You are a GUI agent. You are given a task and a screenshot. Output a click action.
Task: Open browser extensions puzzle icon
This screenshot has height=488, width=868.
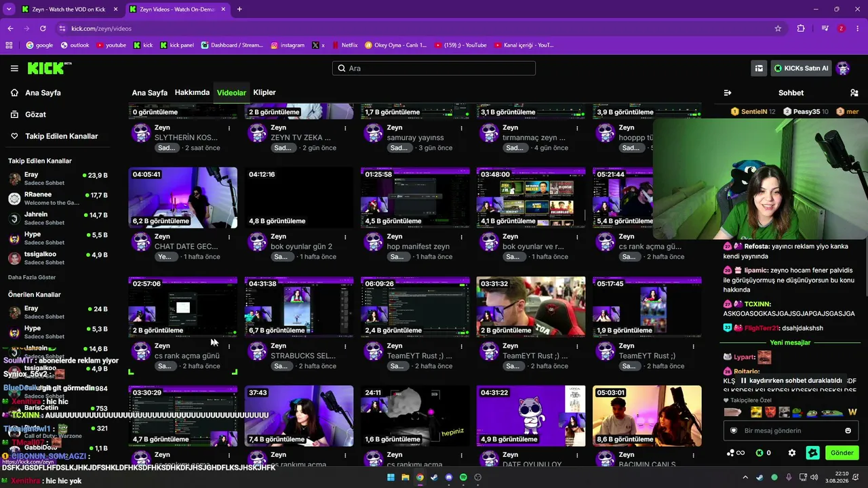click(801, 28)
